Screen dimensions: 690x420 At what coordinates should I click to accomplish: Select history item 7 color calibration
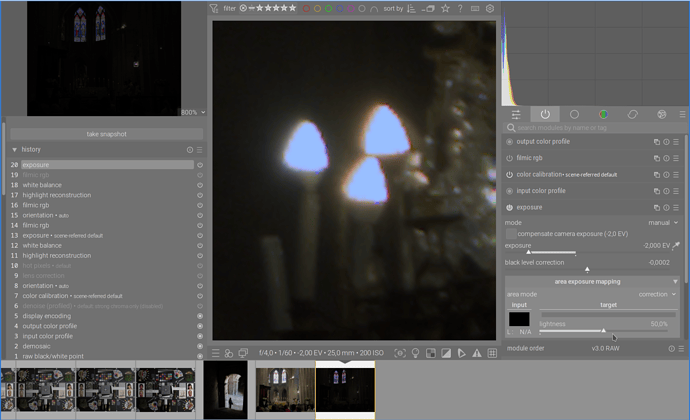click(106, 296)
